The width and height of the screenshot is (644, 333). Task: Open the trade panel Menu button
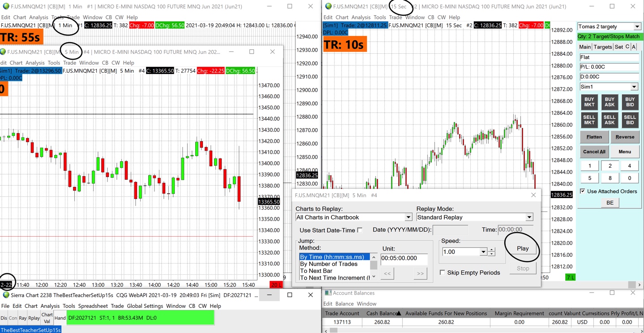click(x=625, y=151)
